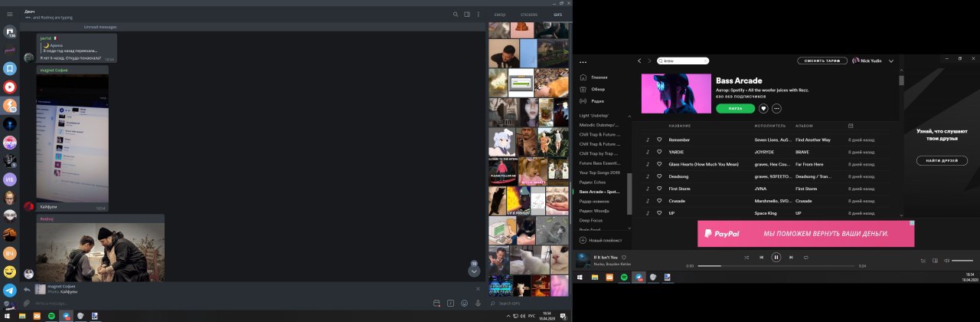
Task: Like the track YARDIE
Action: [x=658, y=152]
